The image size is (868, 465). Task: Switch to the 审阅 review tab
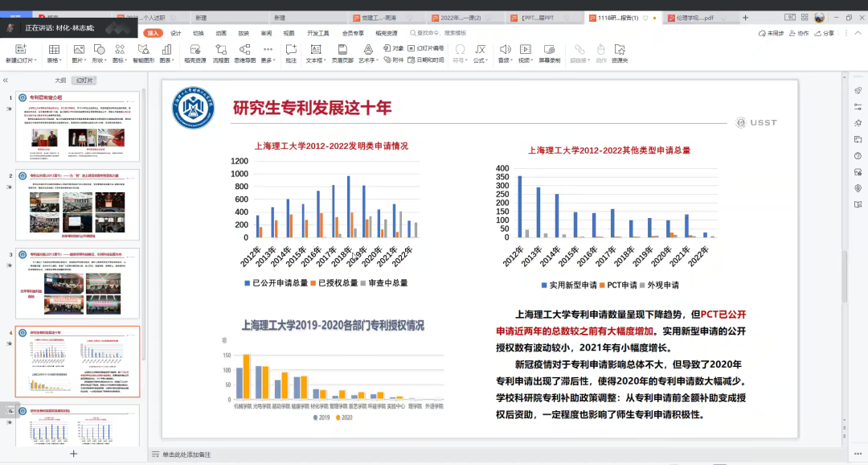266,33
